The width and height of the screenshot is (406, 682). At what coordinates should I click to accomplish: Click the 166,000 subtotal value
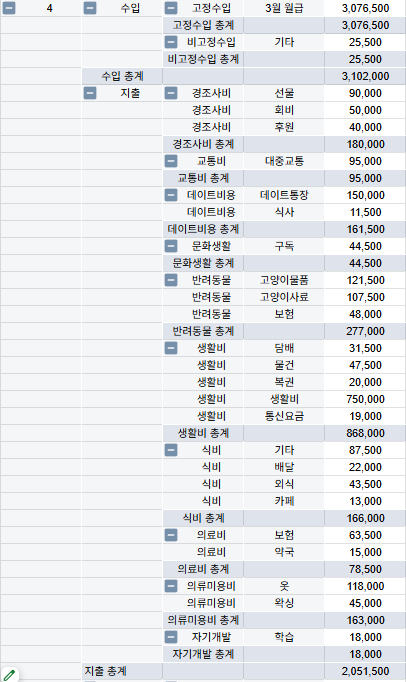(365, 518)
